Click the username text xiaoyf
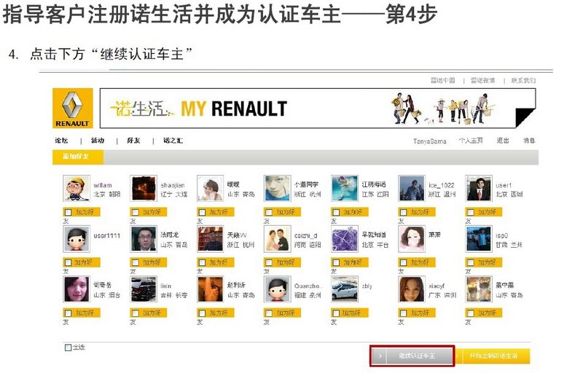The width and height of the screenshot is (583, 392). pos(437,286)
